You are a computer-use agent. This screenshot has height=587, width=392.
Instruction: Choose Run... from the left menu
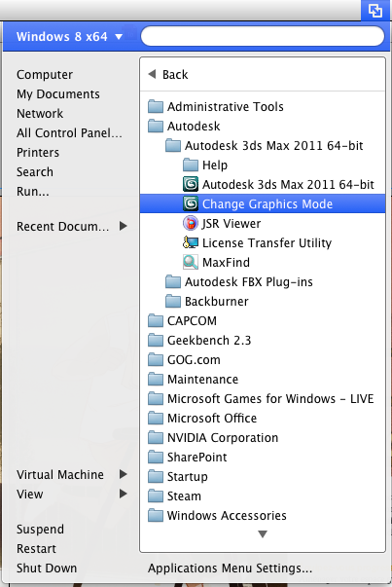[32, 192]
